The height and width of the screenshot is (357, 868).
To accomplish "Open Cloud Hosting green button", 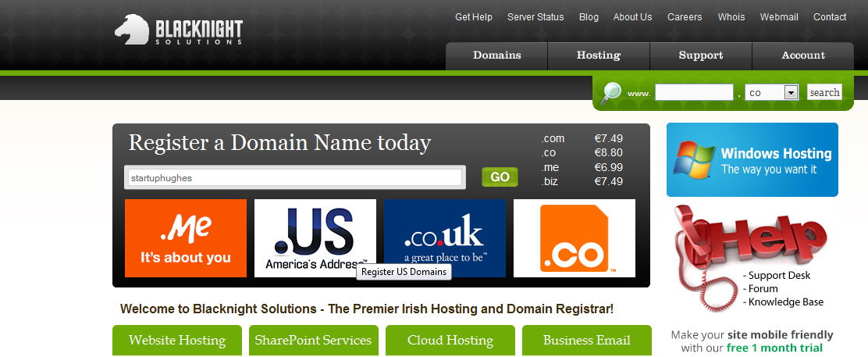I will pyautogui.click(x=450, y=341).
